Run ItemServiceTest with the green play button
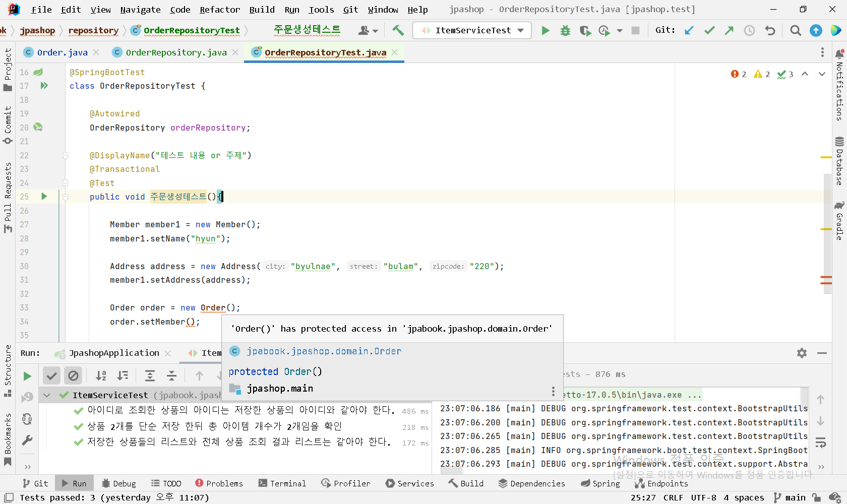Screen dimensions: 847x504 [x=546, y=31]
